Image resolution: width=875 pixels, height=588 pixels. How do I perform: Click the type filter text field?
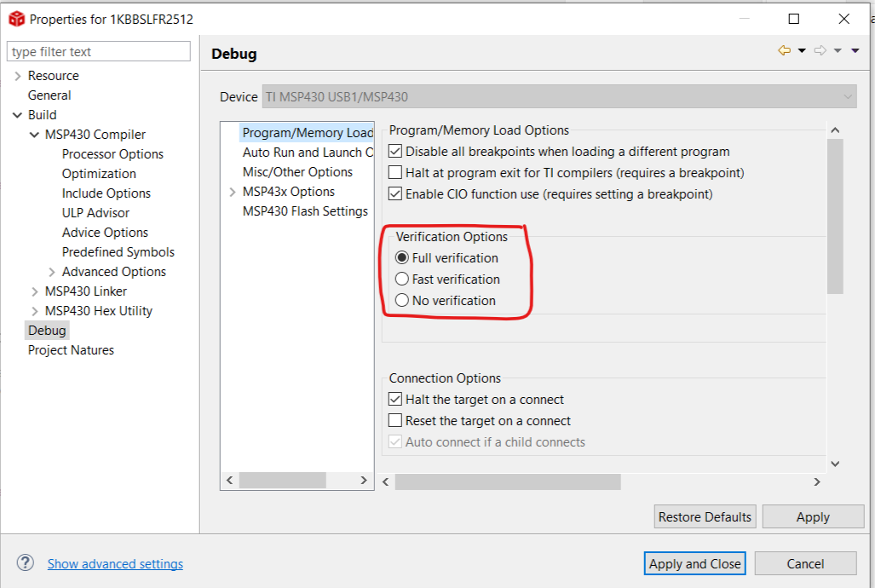pyautogui.click(x=99, y=52)
